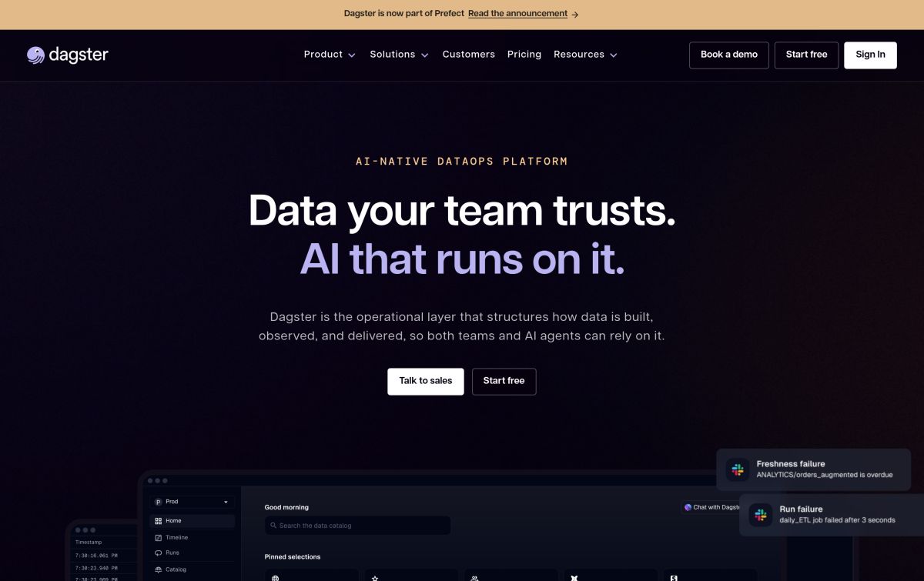This screenshot has height=581, width=924.
Task: Click the Catalog icon in sidebar
Action: point(159,569)
